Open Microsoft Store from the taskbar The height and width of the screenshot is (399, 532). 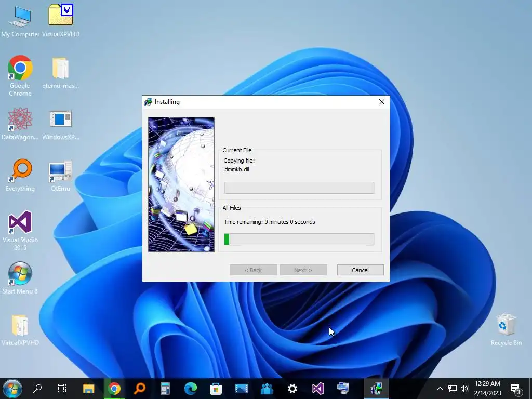pyautogui.click(x=216, y=388)
